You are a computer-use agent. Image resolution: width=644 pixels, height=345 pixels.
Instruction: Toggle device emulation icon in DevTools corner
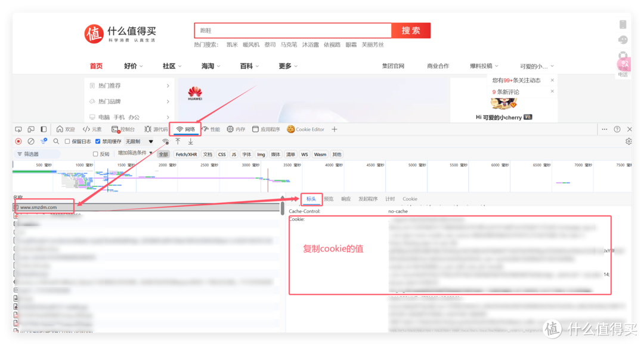point(30,129)
